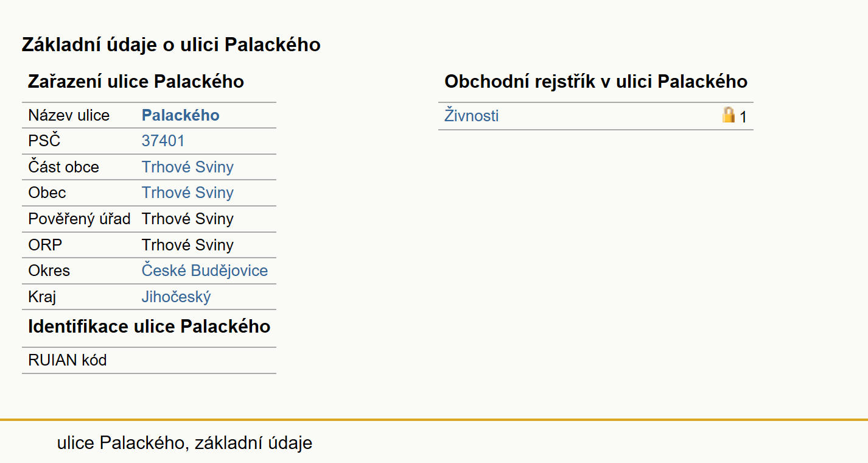
Task: Open Trhové Sviny in Obec row
Action: (187, 193)
